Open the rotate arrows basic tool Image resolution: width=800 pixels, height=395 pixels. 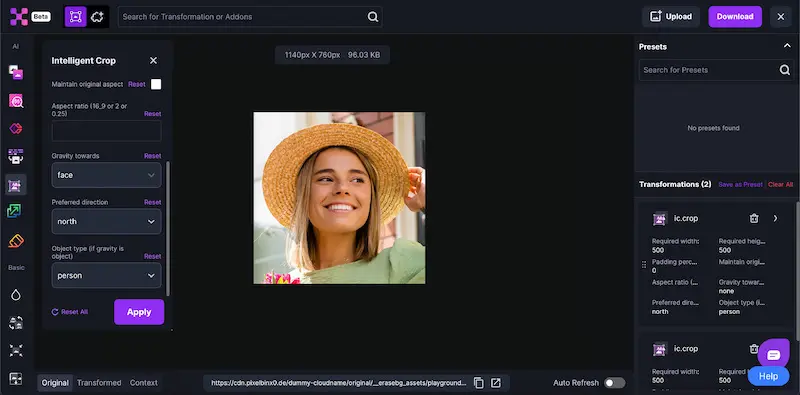pos(16,323)
